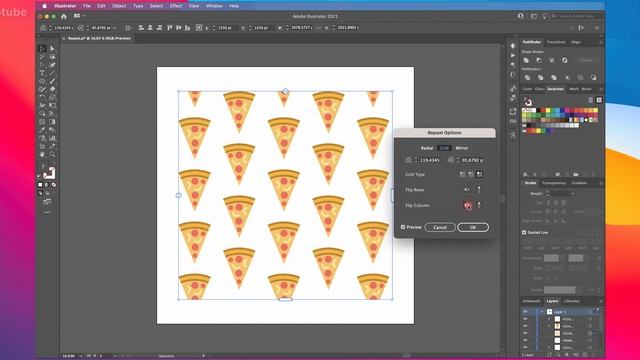Open Swatches panel options menu

(x=600, y=89)
